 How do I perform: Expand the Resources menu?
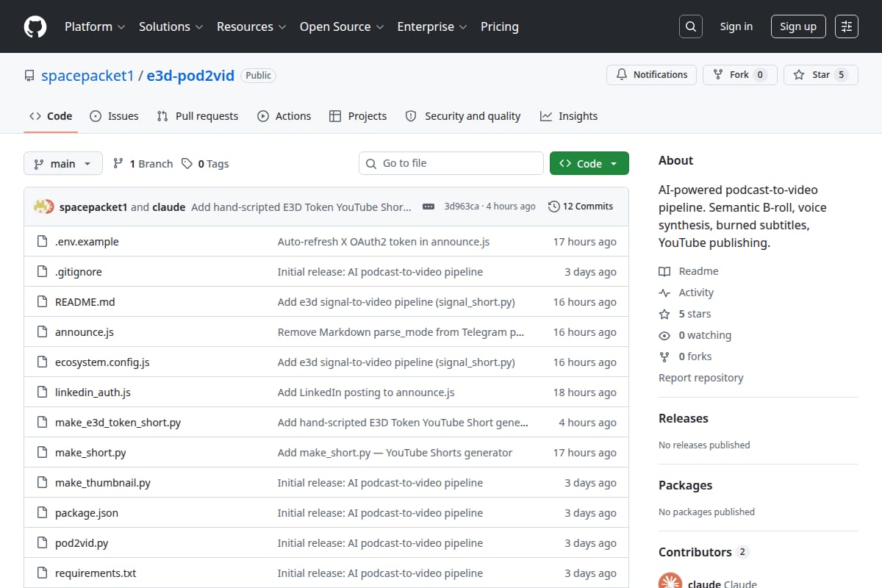pos(251,26)
